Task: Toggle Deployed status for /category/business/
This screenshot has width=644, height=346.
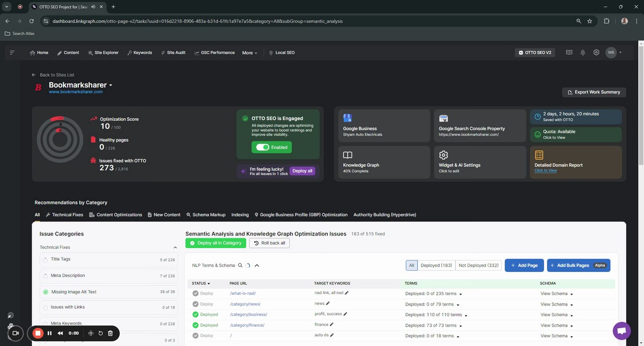Action: [x=205, y=315]
